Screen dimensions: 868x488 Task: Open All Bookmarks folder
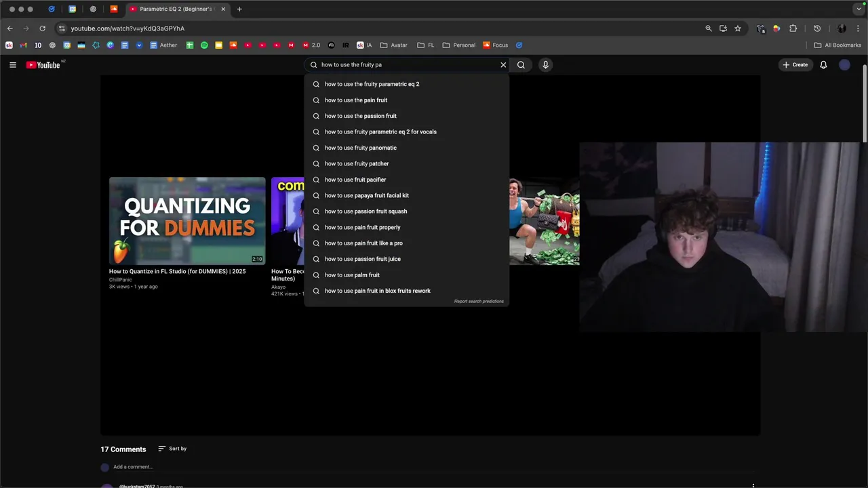click(837, 45)
